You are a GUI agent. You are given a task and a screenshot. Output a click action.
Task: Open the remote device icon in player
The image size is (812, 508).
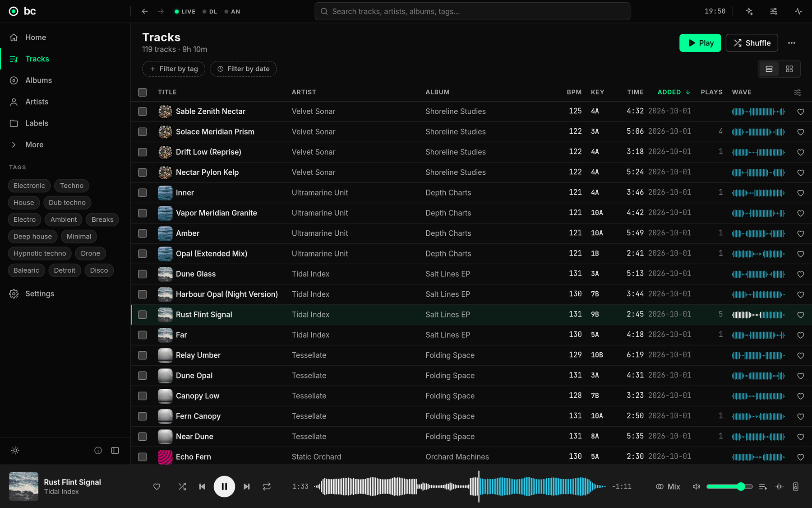click(x=796, y=486)
